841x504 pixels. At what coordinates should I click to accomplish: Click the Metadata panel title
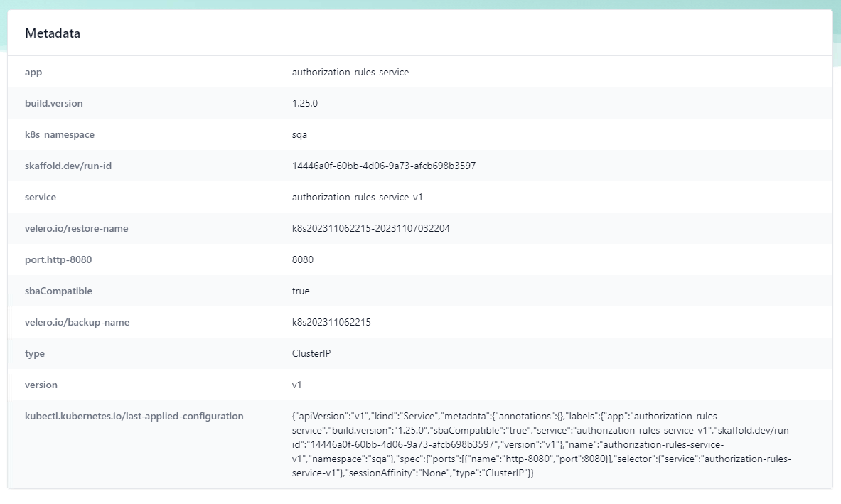pos(53,33)
